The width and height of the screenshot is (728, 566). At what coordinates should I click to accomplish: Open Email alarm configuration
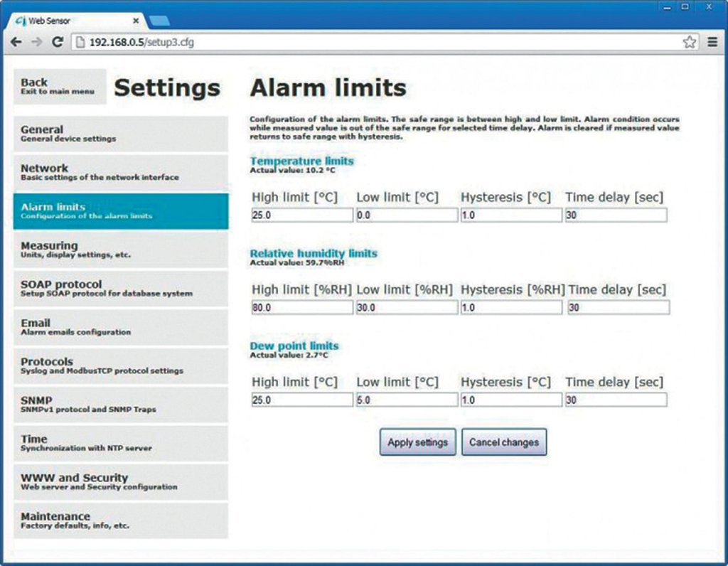tap(120, 326)
